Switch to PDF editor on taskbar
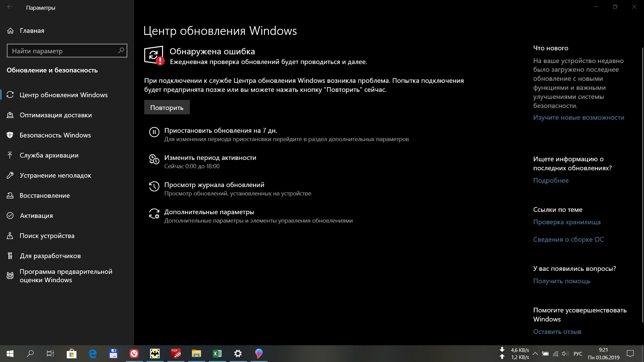The image size is (644, 362). [x=176, y=354]
